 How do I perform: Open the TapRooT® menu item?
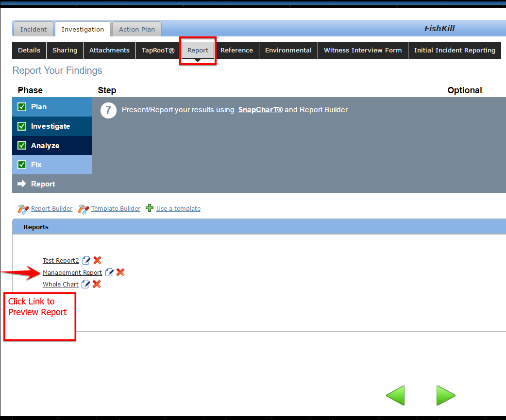tap(158, 50)
